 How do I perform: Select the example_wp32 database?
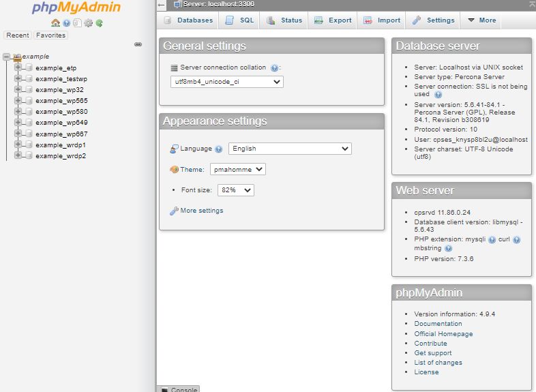[x=59, y=90]
